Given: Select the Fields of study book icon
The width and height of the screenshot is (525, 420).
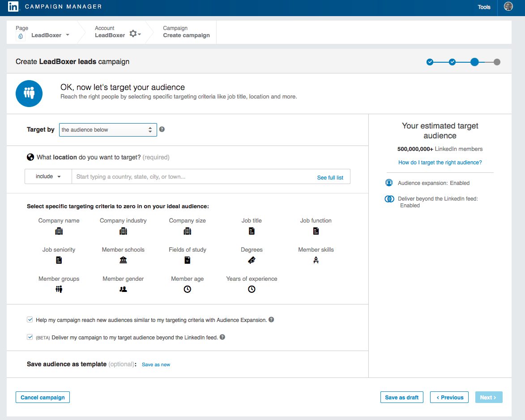Looking at the screenshot, I should pyautogui.click(x=188, y=260).
